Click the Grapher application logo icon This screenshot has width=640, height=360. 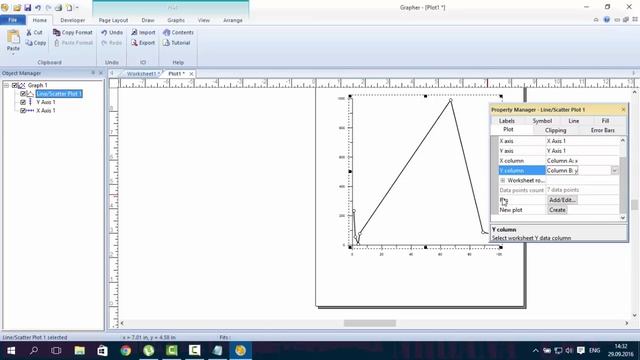pyautogui.click(x=5, y=7)
